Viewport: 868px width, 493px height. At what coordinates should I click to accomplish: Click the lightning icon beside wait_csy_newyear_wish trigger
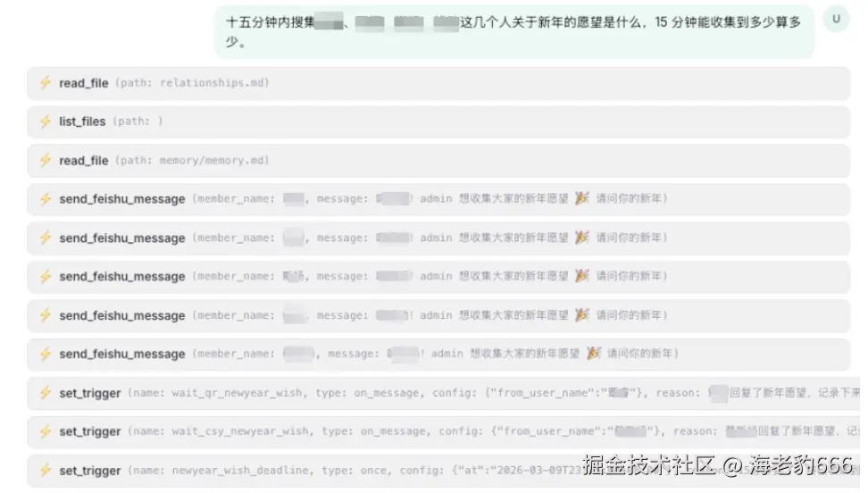(46, 431)
